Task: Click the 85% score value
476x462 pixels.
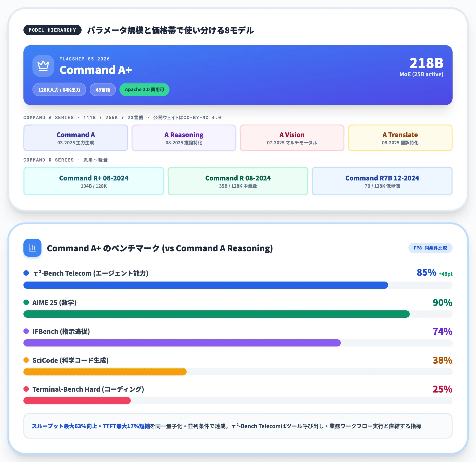Action: (426, 273)
